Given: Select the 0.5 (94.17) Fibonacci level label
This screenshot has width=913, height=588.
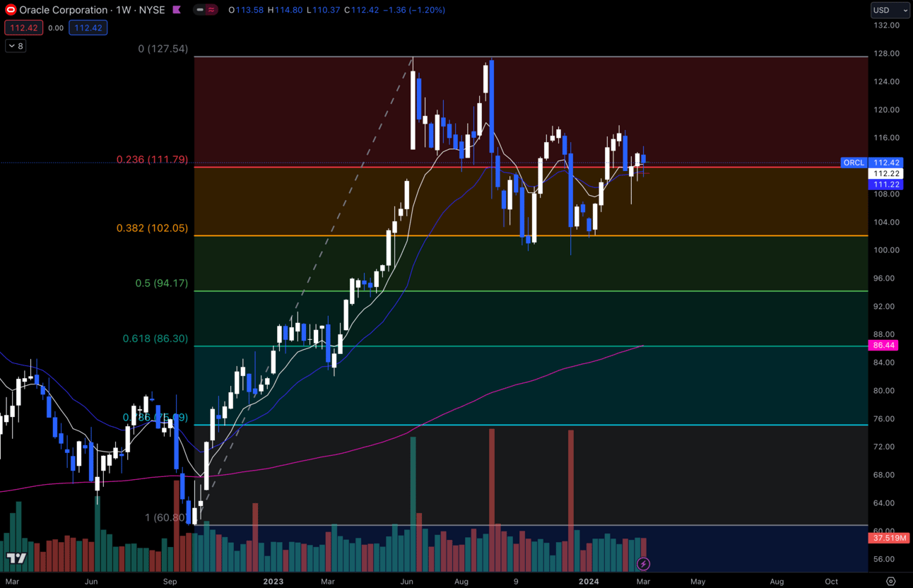Looking at the screenshot, I should tap(162, 283).
